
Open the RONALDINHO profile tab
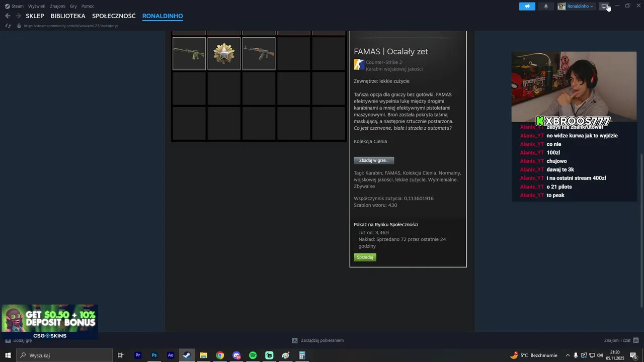(x=163, y=16)
